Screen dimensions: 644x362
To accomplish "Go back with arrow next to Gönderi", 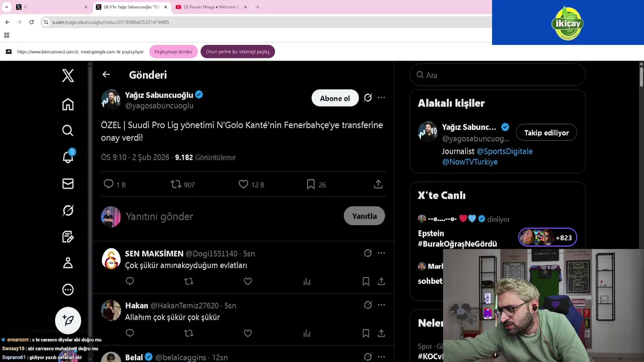I will (106, 74).
